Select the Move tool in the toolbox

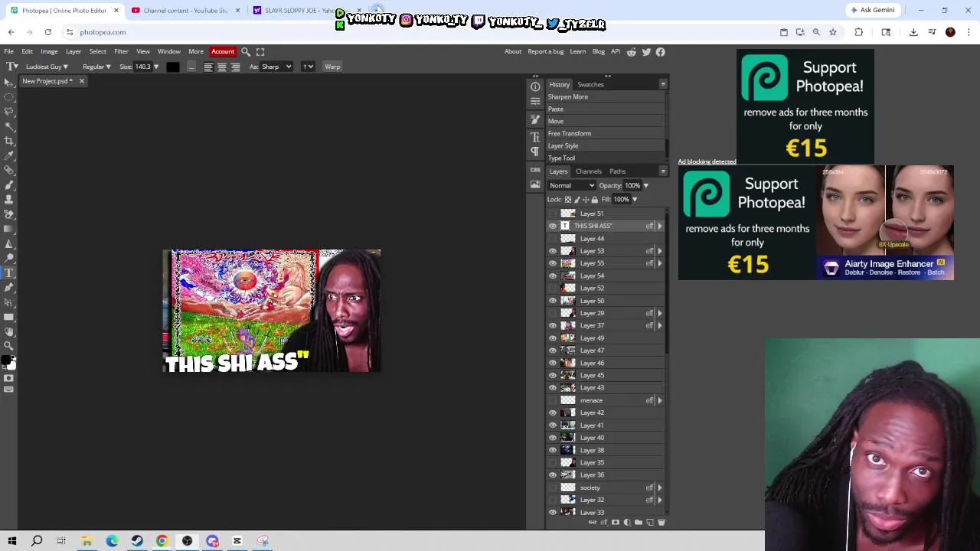click(8, 82)
